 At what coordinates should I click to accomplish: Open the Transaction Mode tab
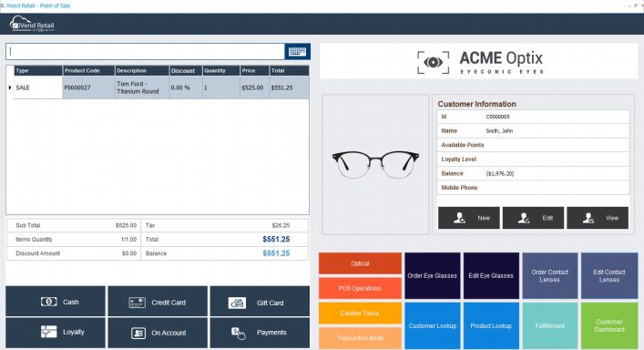[360, 338]
